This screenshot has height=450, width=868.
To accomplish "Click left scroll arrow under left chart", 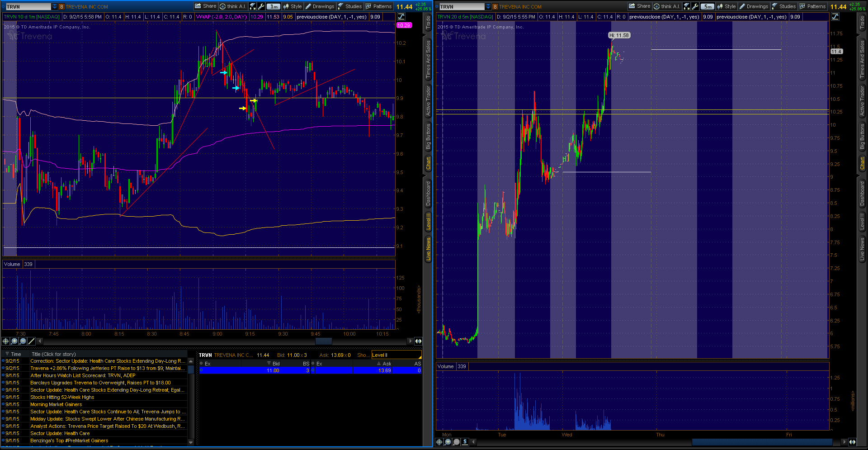I will [x=40, y=341].
